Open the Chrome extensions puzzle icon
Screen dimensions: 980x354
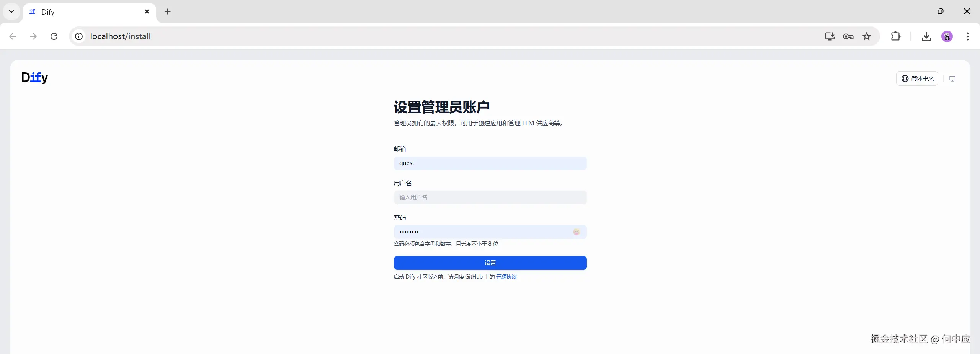(x=895, y=36)
